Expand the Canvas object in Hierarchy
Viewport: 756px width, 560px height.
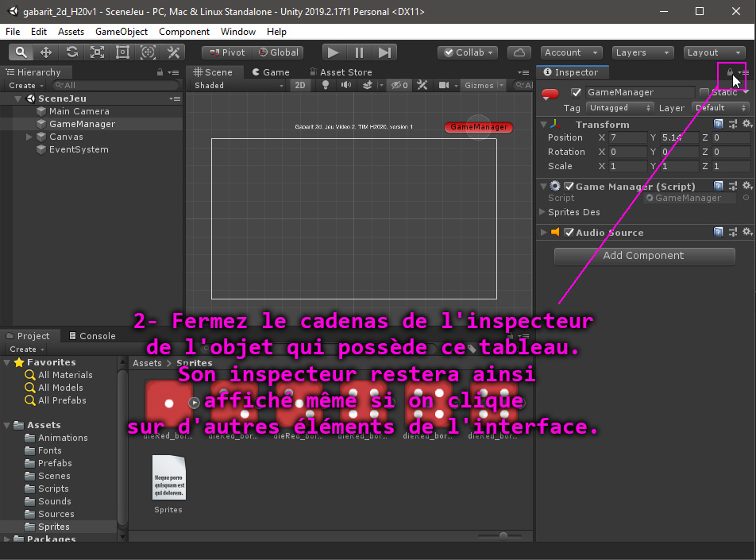[x=29, y=137]
